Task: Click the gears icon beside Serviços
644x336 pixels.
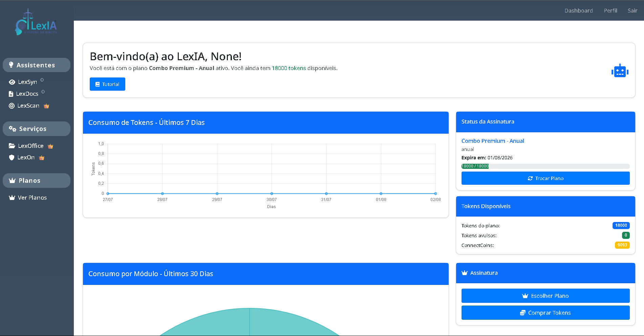Action: point(13,129)
